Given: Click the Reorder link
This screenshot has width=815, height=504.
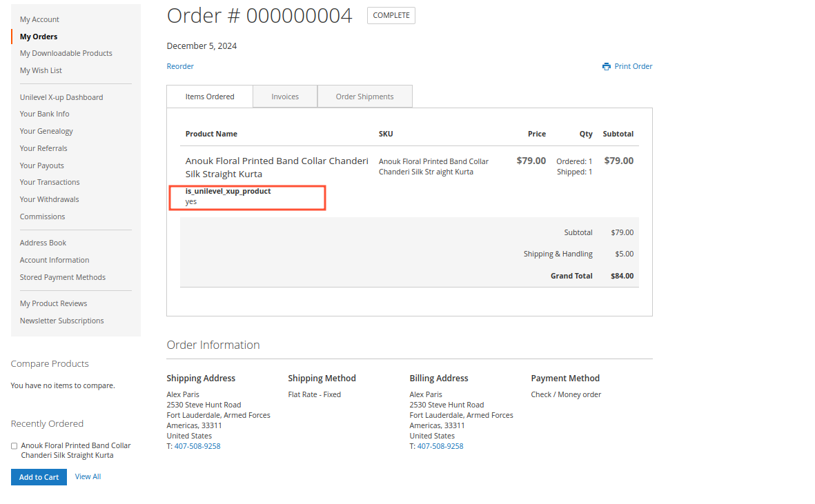Looking at the screenshot, I should tap(180, 66).
